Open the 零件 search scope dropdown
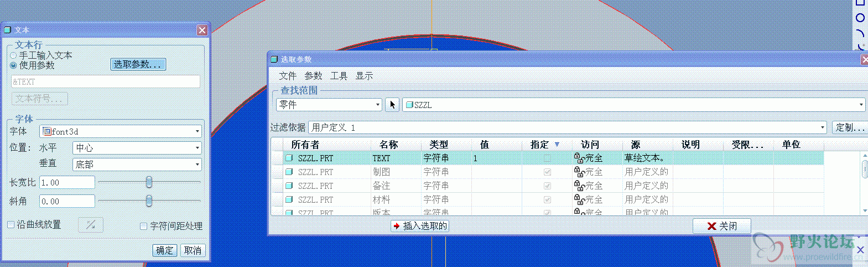 [x=377, y=105]
